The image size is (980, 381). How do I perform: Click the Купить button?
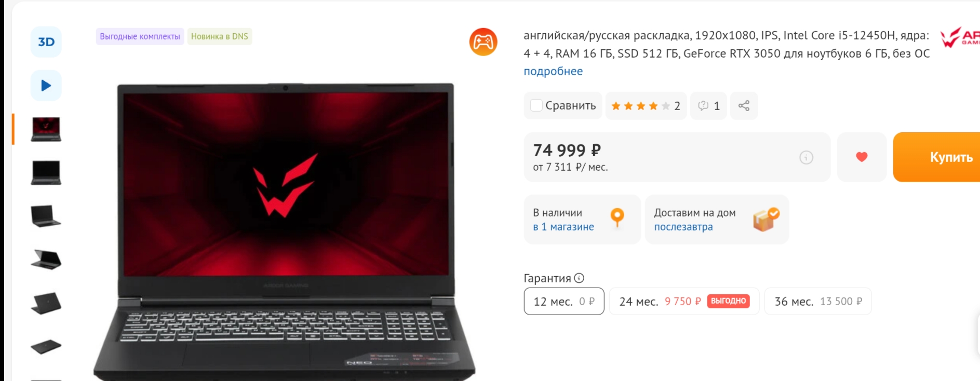coord(937,157)
